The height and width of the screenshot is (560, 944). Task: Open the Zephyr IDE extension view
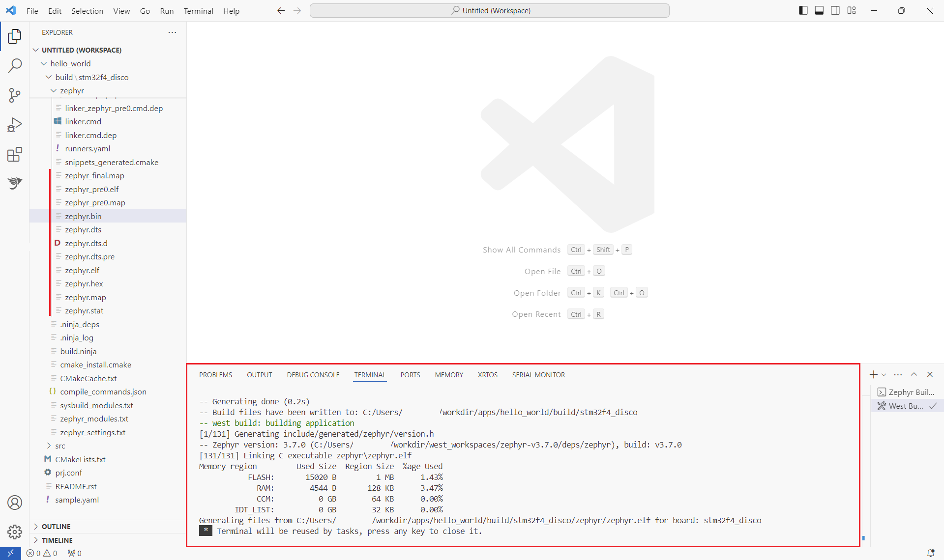pos(15,183)
